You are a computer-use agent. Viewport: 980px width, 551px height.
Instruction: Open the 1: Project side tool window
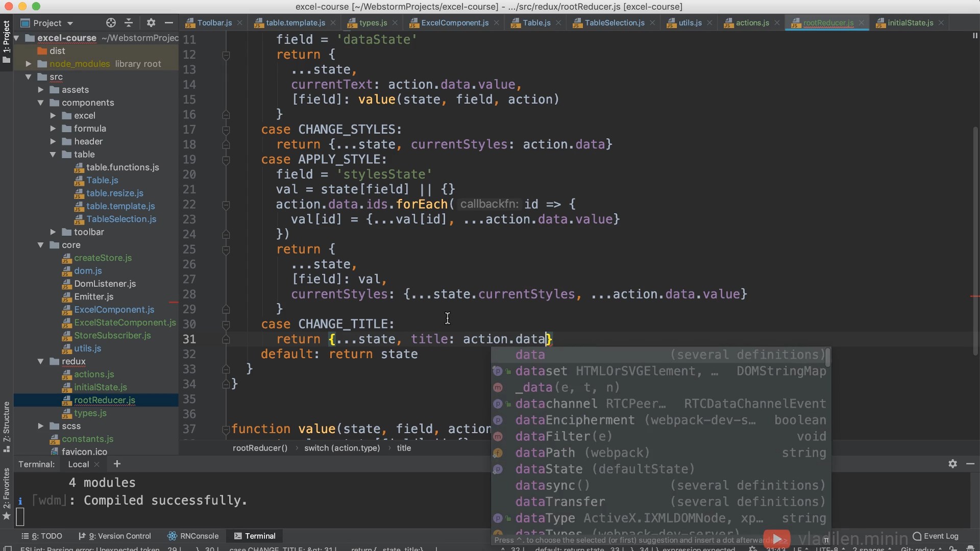(x=6, y=42)
